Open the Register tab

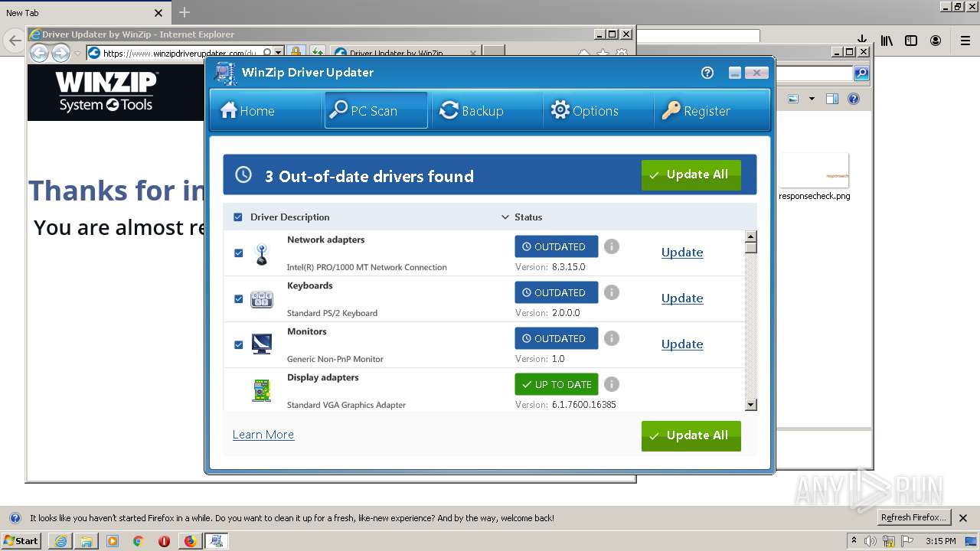click(708, 111)
